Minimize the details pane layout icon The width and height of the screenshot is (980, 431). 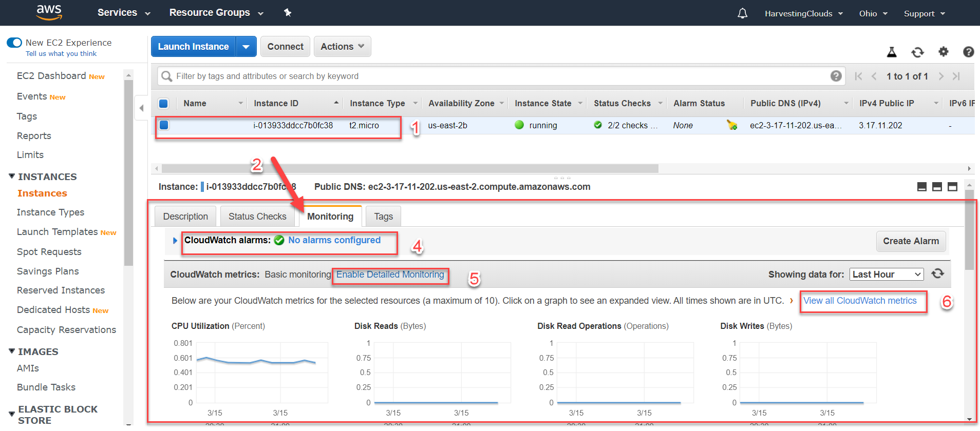[922, 187]
